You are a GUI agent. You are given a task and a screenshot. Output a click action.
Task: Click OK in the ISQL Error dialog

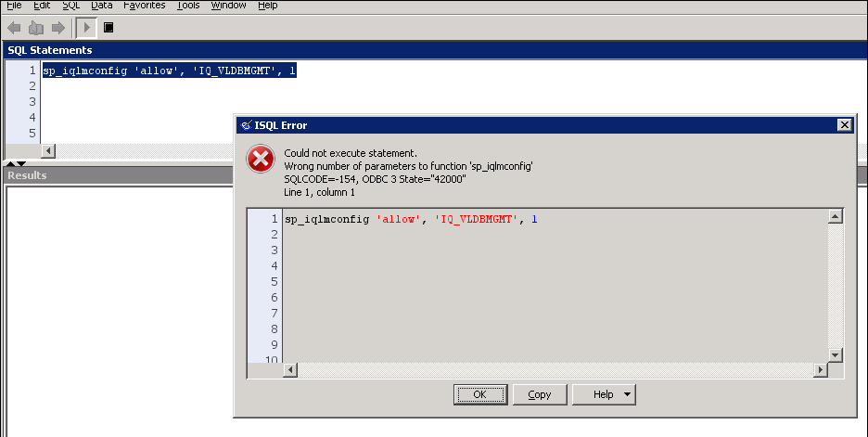(480, 394)
